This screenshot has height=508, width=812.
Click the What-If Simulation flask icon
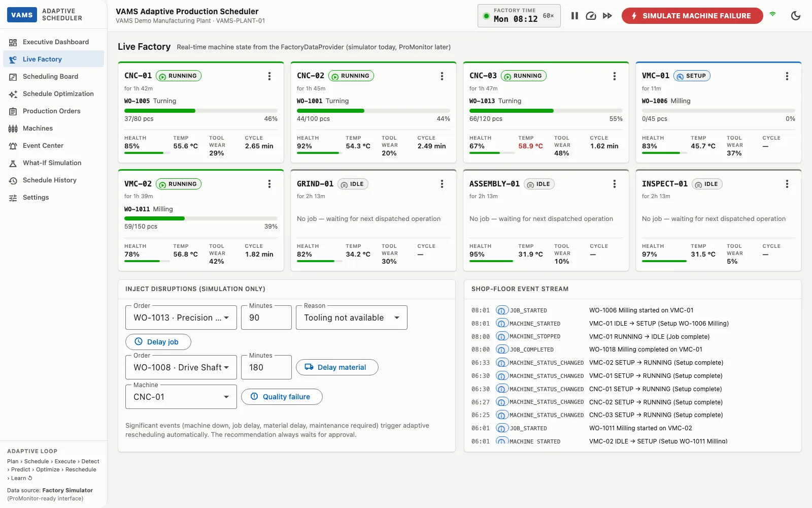click(x=13, y=164)
